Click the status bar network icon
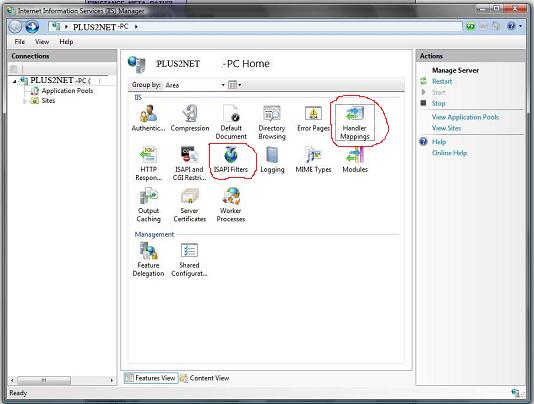 click(x=516, y=392)
